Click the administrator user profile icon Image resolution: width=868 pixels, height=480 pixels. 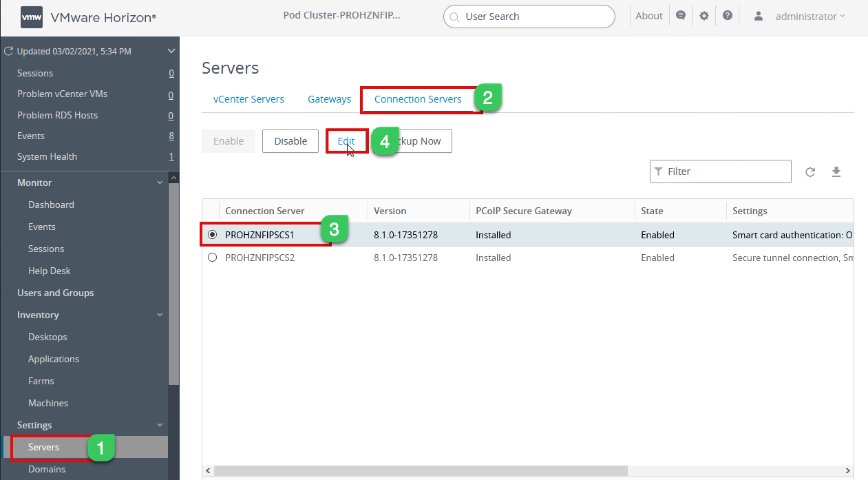(x=759, y=16)
